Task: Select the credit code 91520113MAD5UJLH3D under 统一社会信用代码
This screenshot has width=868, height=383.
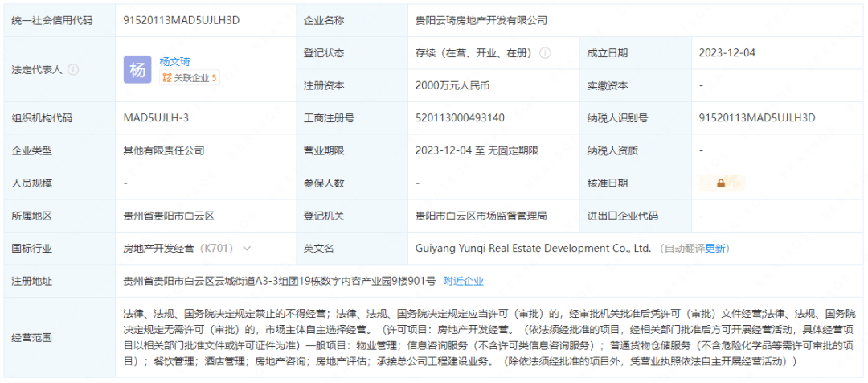Action: tap(182, 21)
